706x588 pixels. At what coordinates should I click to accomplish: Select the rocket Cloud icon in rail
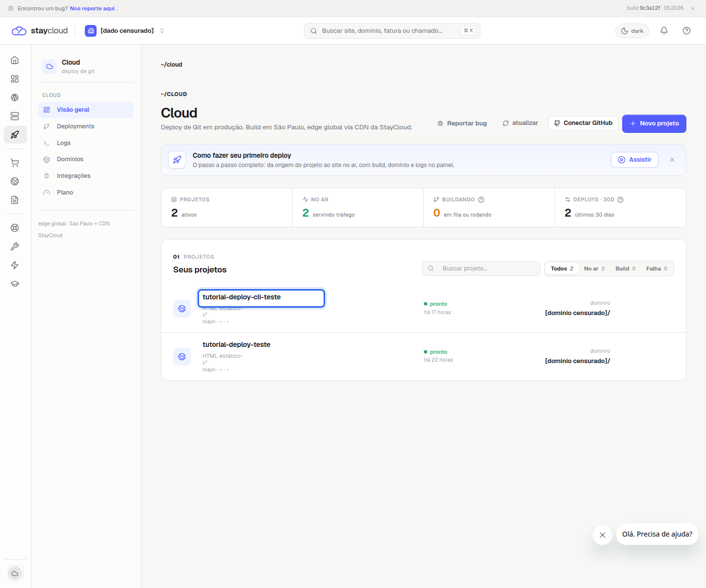click(15, 135)
